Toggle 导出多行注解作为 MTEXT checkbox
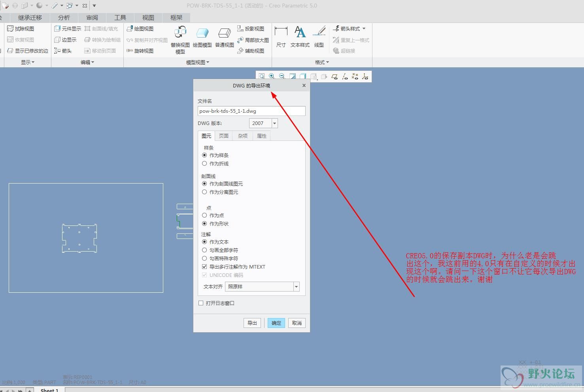Viewport: 584px width, 392px height. point(204,267)
